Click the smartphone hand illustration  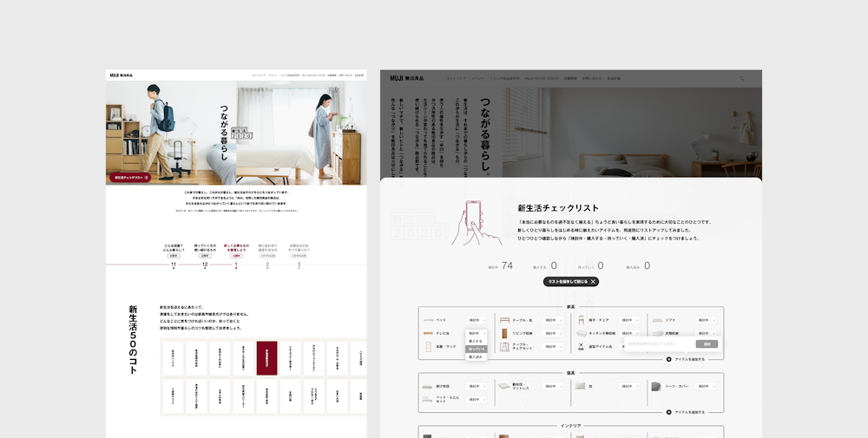pos(476,223)
